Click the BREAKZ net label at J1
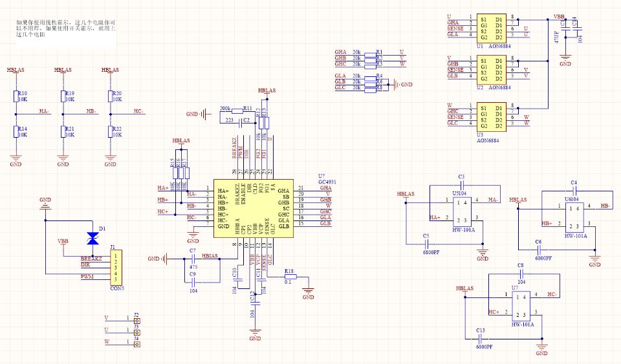This screenshot has width=621, height=364. coord(91,259)
